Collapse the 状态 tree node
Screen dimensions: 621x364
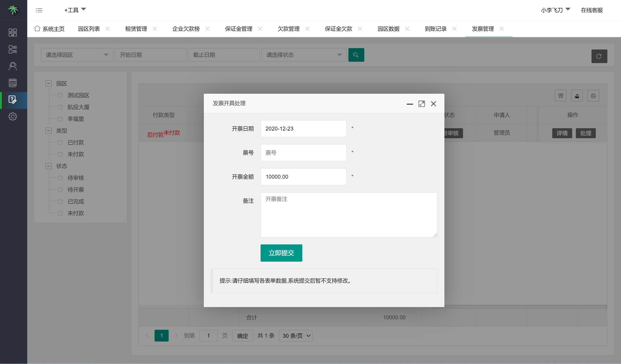(49, 166)
